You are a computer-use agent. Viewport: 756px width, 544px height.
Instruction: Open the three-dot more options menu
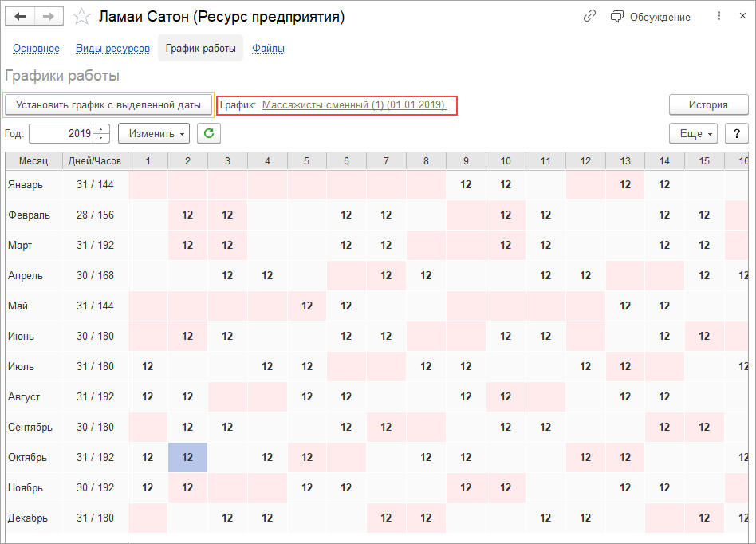point(719,17)
